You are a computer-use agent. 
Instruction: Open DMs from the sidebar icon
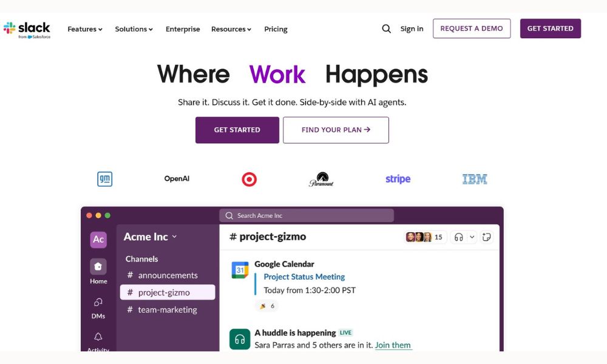point(98,302)
